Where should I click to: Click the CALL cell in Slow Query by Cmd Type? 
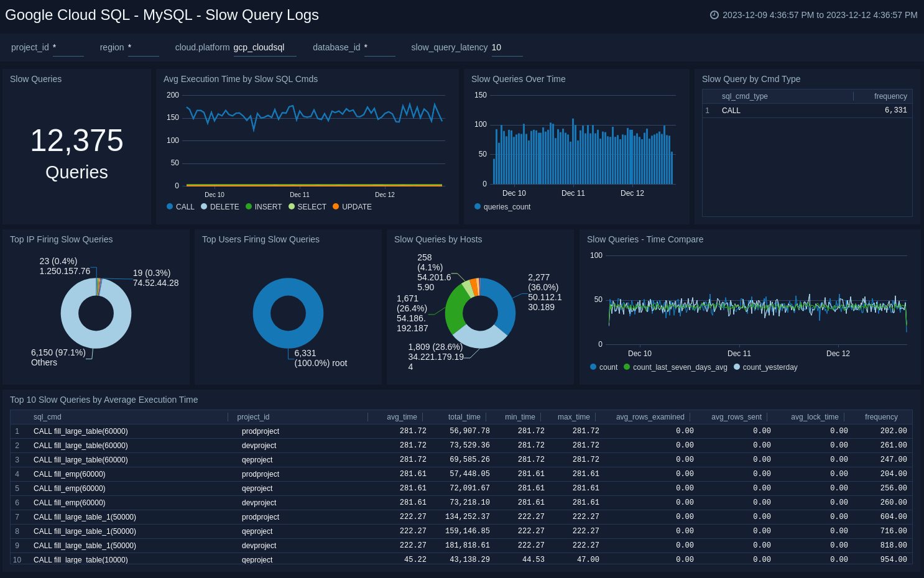[x=731, y=111]
